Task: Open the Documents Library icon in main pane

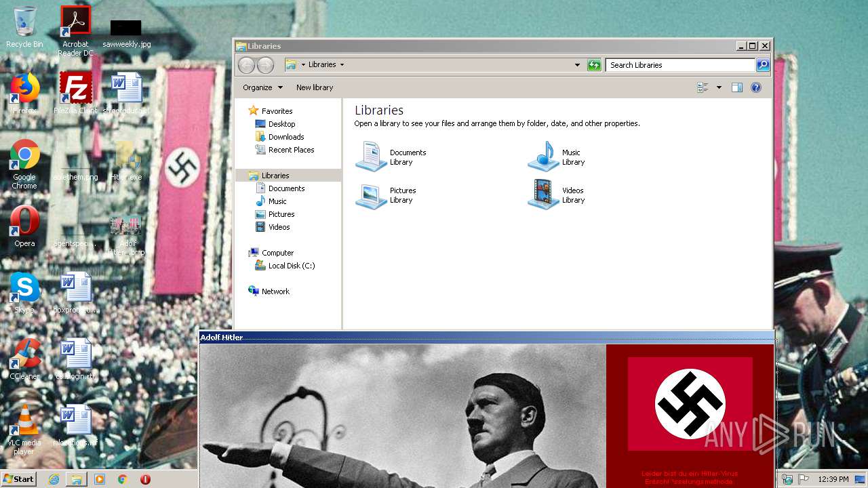Action: coord(371,157)
